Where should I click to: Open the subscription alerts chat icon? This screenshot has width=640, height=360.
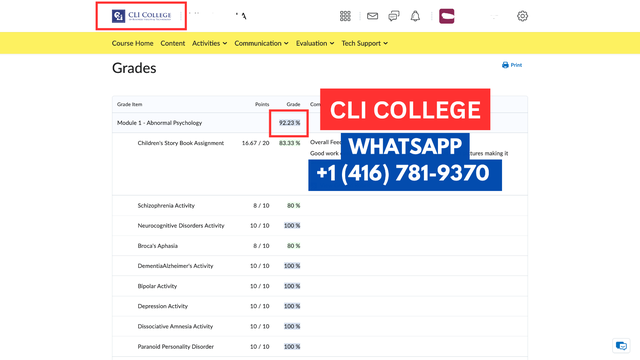point(393,16)
